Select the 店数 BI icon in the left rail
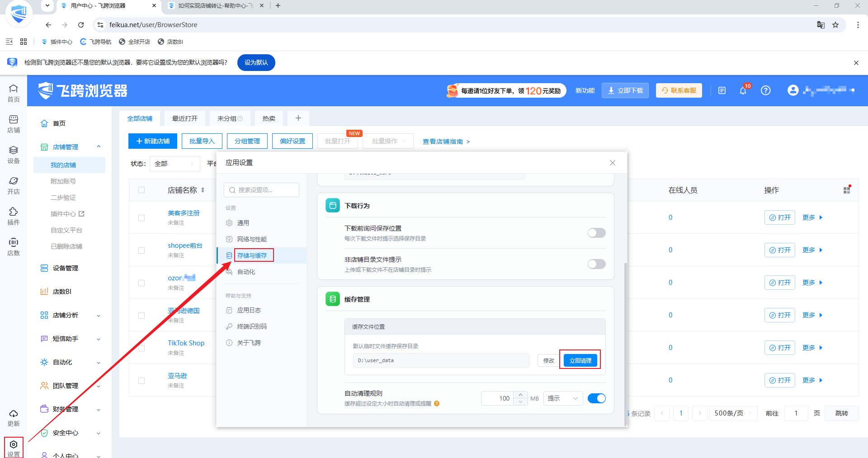The height and width of the screenshot is (458, 868). (14, 247)
